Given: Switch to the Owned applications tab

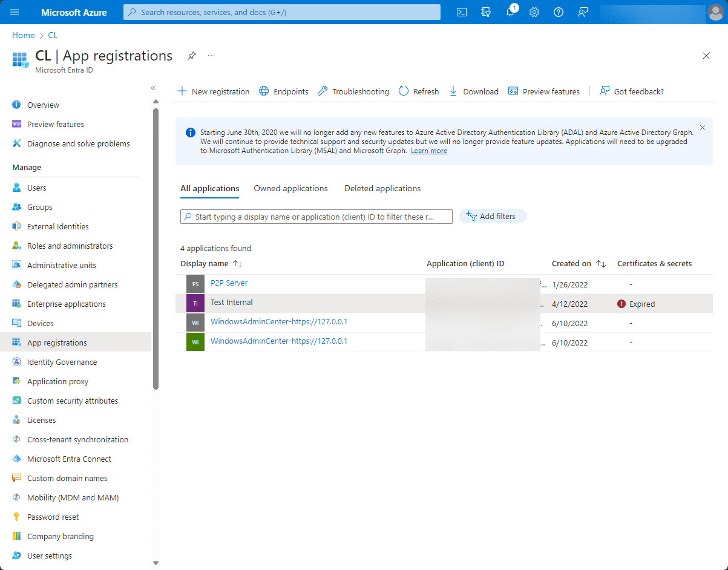Looking at the screenshot, I should click(290, 189).
